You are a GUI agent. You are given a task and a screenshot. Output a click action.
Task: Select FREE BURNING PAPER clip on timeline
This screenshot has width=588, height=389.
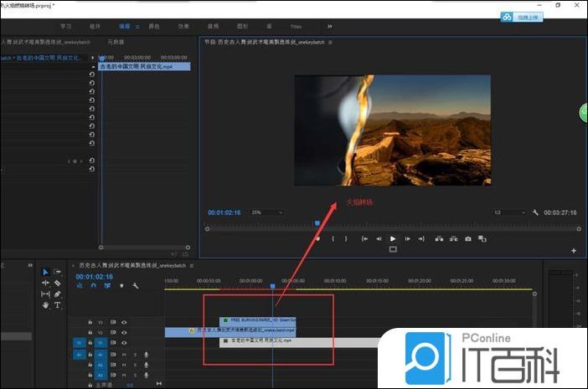(257, 320)
